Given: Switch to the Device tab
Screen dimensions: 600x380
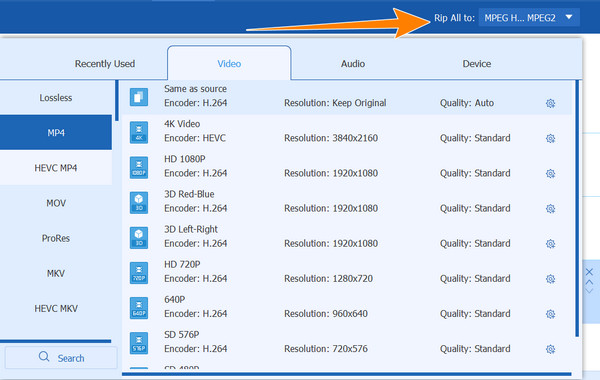Looking at the screenshot, I should 477,64.
